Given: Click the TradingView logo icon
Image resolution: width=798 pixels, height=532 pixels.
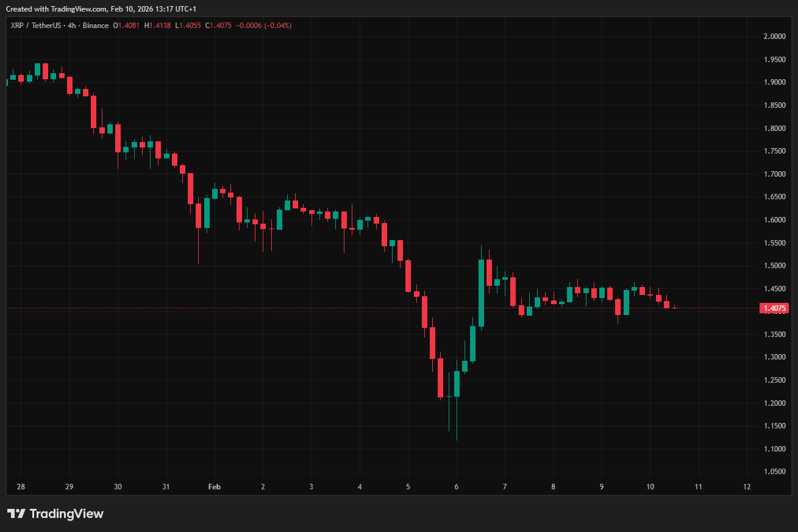Looking at the screenshot, I should click(x=16, y=514).
